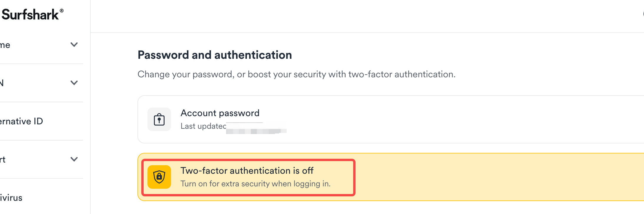Expand the chevron in the fourth sidebar row
The width and height of the screenshot is (644, 214).
[x=74, y=159]
